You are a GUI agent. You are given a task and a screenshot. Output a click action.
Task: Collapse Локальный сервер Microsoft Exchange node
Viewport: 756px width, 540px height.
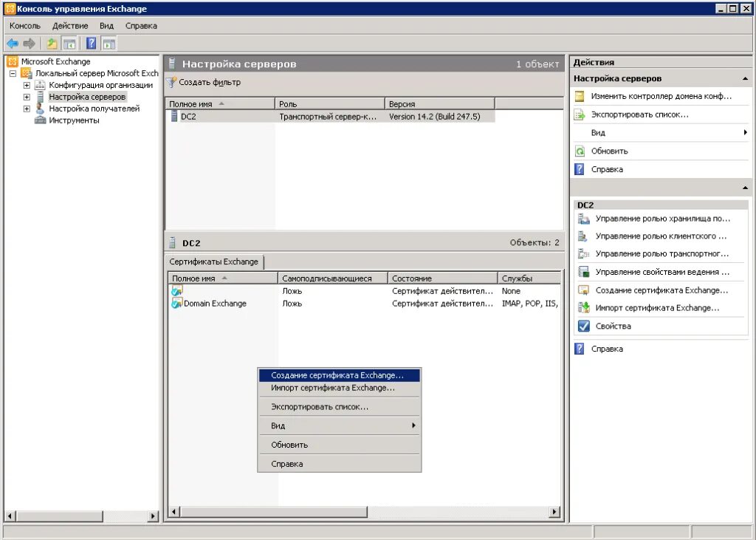coord(13,73)
